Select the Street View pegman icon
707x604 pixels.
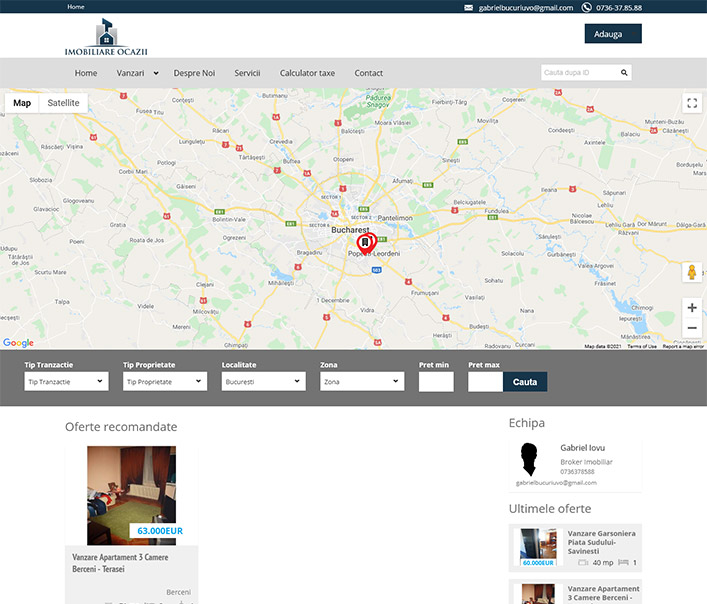pos(692,272)
